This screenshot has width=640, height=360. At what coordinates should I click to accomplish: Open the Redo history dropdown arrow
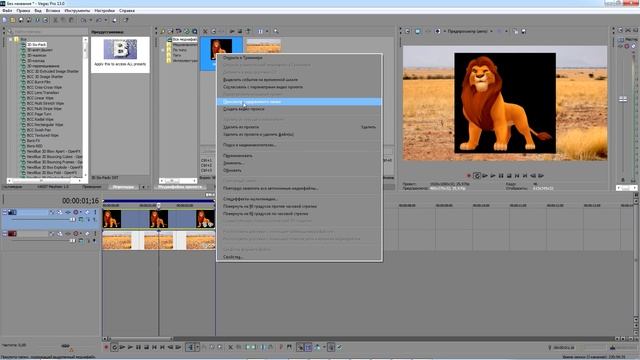pos(106,20)
